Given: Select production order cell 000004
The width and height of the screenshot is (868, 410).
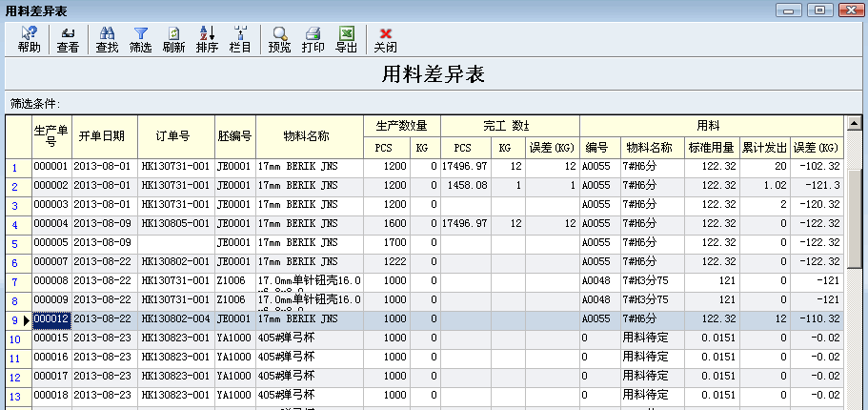Looking at the screenshot, I should point(51,223).
